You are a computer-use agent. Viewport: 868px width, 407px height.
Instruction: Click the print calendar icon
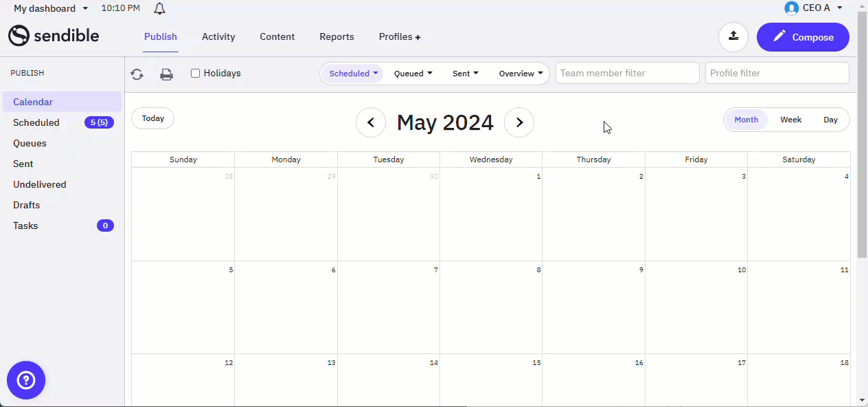pos(166,74)
